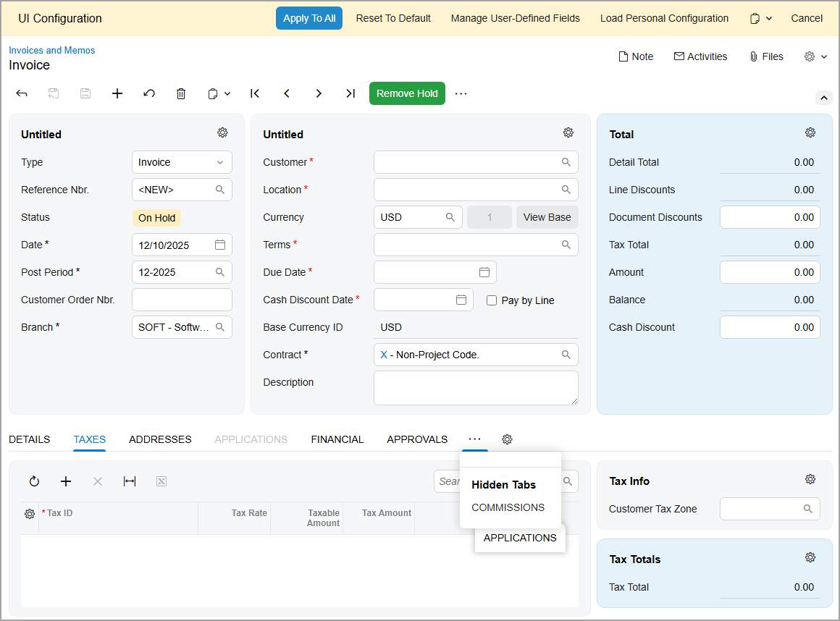Click the Location lookup magnifier
Image resolution: width=840 pixels, height=621 pixels.
click(566, 190)
